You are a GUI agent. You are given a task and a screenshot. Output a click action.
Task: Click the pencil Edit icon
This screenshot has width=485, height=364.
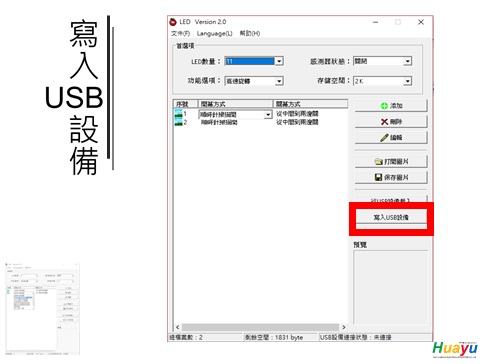[384, 137]
